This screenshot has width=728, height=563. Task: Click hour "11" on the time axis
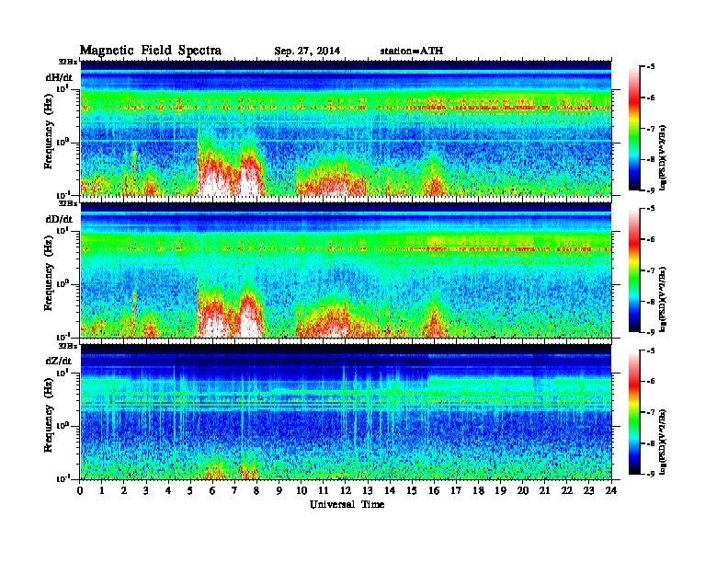(324, 491)
